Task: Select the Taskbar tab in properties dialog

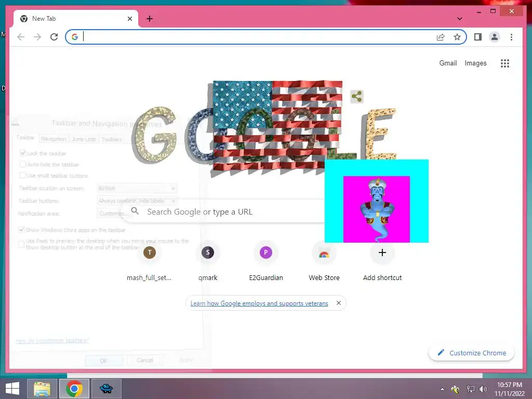Action: coord(25,137)
